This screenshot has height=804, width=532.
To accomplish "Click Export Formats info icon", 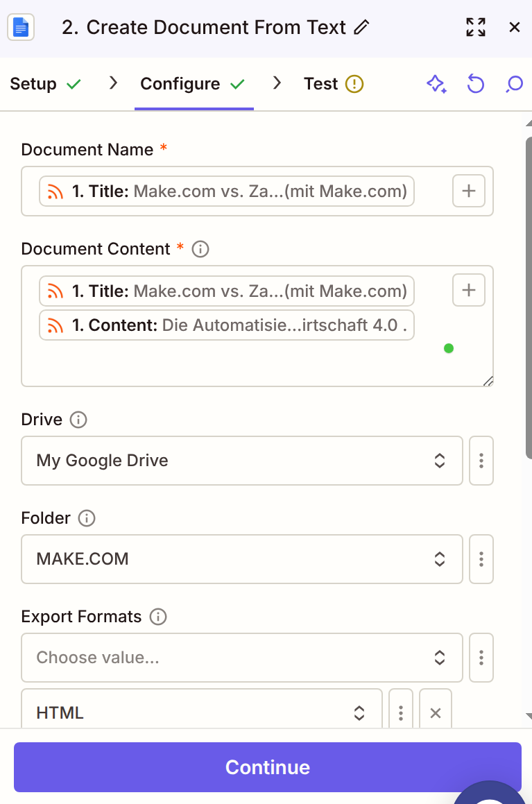I will [158, 616].
